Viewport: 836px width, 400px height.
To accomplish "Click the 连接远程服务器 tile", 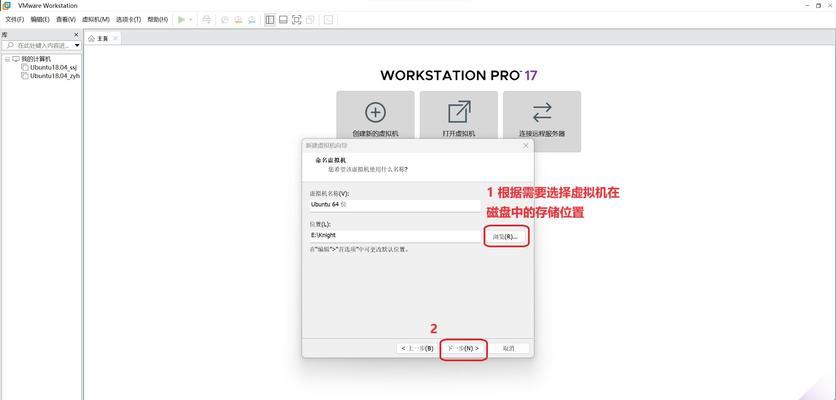I will [x=542, y=121].
